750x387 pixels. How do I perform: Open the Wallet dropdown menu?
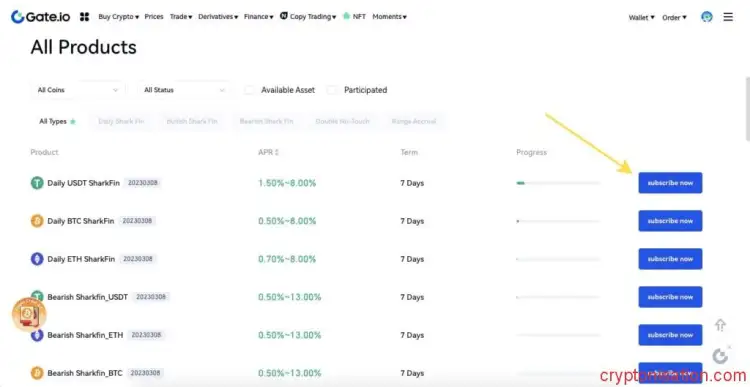tap(641, 17)
